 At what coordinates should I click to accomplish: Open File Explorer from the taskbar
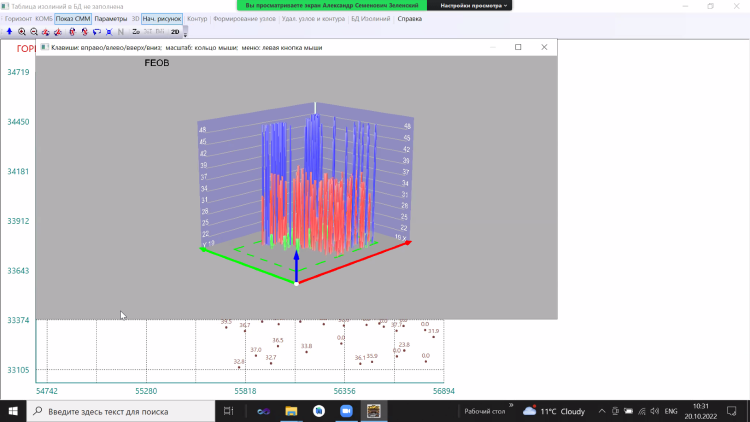pos(291,411)
